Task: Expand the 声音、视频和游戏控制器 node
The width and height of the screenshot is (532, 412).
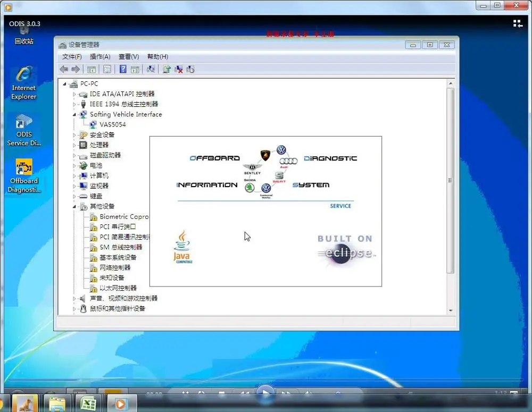Action: (x=74, y=299)
